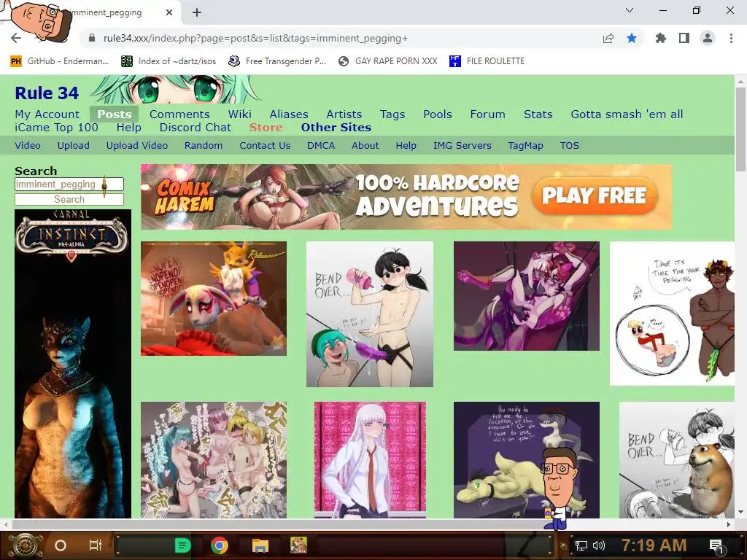
Task: Open the steampunk Start menu button
Action: [x=26, y=545]
